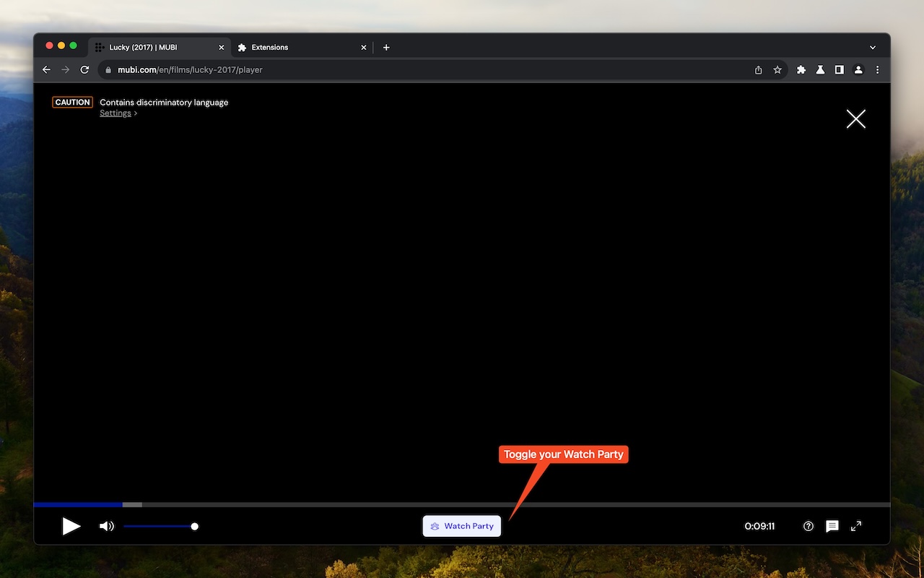Open the Chrome three-dot menu
The height and width of the screenshot is (578, 924).
pyautogui.click(x=878, y=70)
